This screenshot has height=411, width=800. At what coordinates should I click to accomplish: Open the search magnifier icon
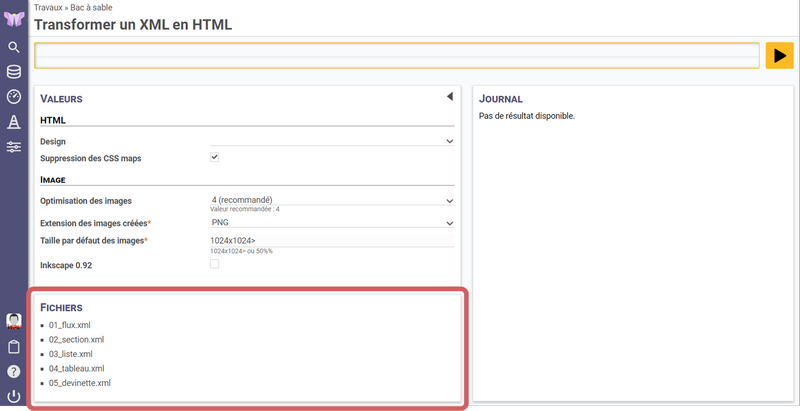point(14,47)
